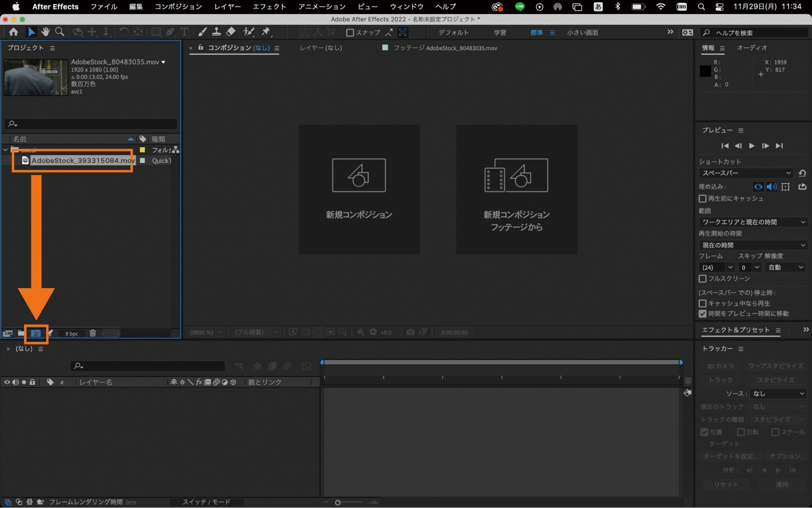Click 新規コンポジション フッテージから button
This screenshot has height=508, width=812.
pos(516,189)
